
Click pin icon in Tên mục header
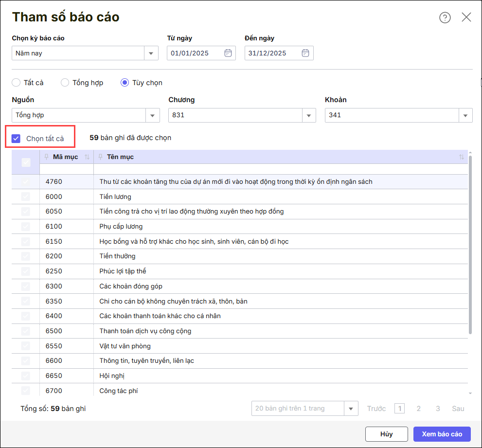point(101,157)
